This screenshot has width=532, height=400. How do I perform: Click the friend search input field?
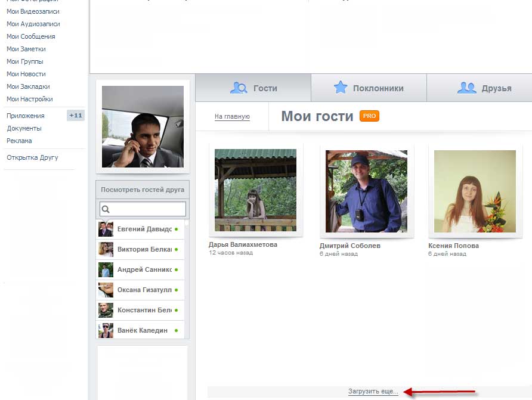143,209
